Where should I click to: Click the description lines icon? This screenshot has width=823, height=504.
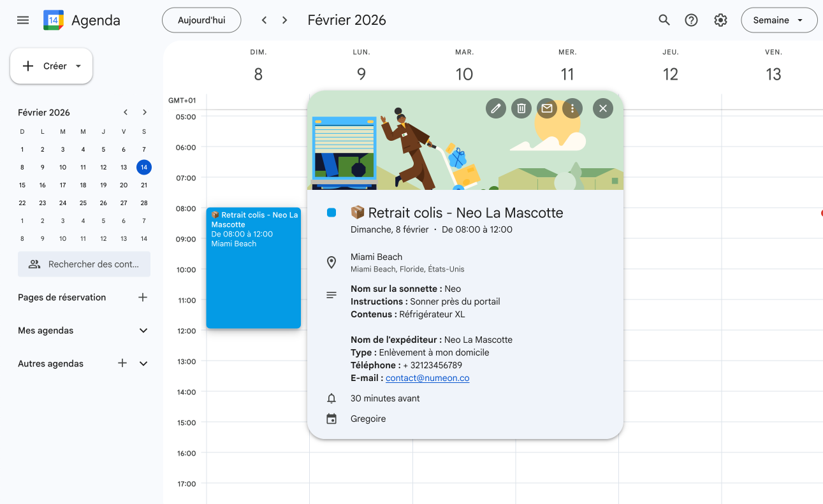click(x=331, y=295)
